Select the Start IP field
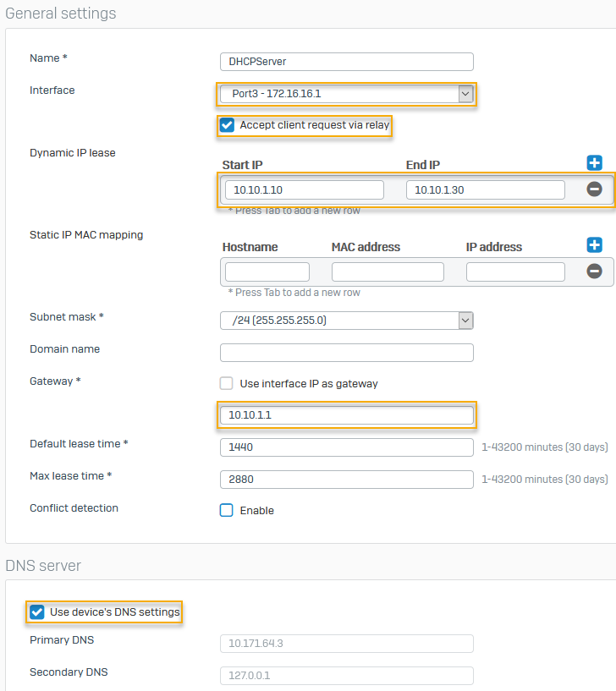The height and width of the screenshot is (691, 616). pyautogui.click(x=303, y=189)
